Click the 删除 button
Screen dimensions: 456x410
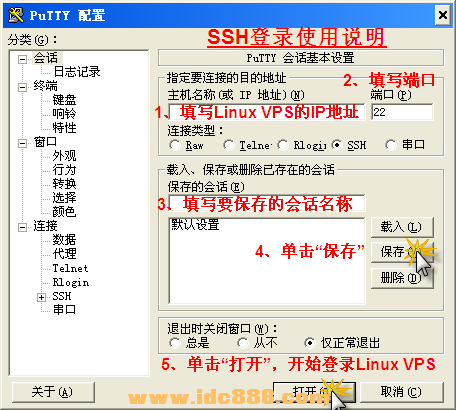coord(402,278)
